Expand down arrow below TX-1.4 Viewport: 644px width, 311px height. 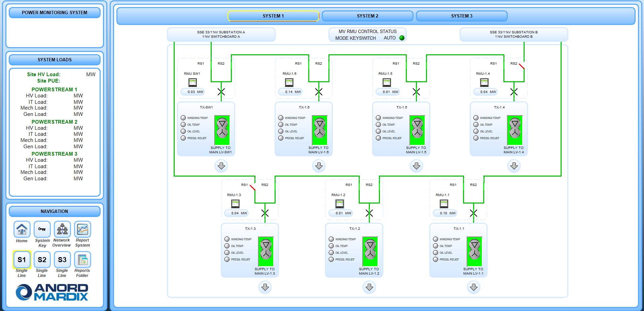point(514,166)
